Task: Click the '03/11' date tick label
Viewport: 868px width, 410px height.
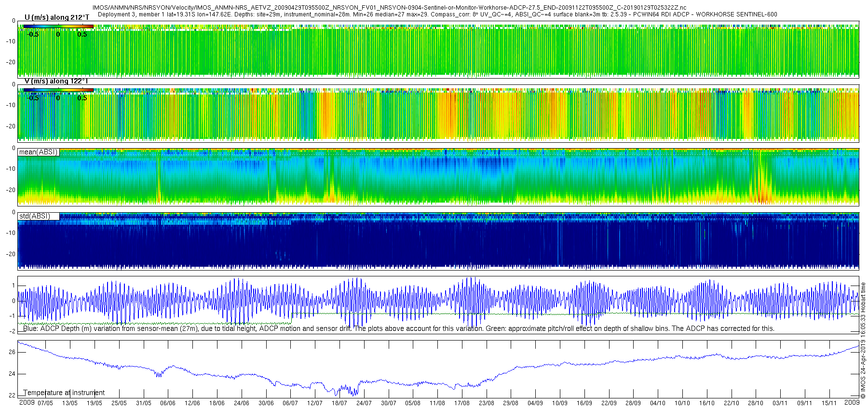Action: point(780,403)
